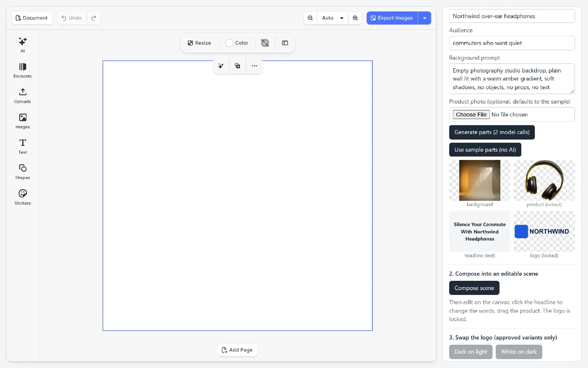Open the Document menu
The width and height of the screenshot is (588, 368).
pyautogui.click(x=32, y=18)
